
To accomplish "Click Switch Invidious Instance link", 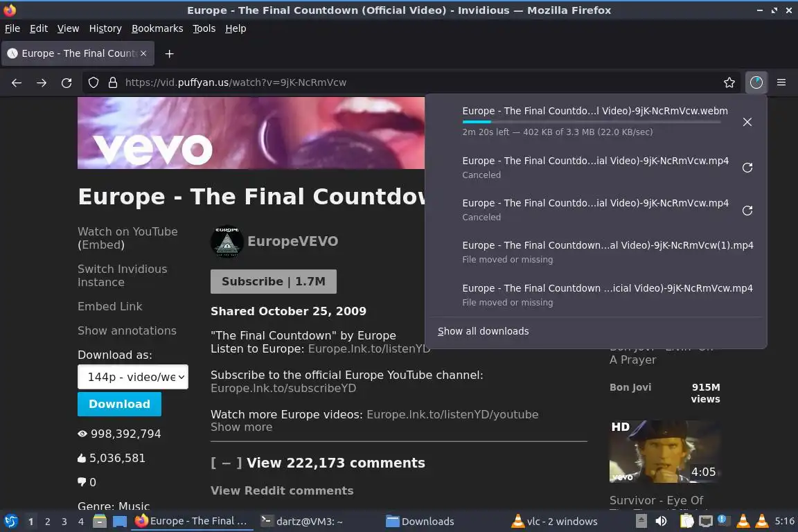I will [x=122, y=276].
